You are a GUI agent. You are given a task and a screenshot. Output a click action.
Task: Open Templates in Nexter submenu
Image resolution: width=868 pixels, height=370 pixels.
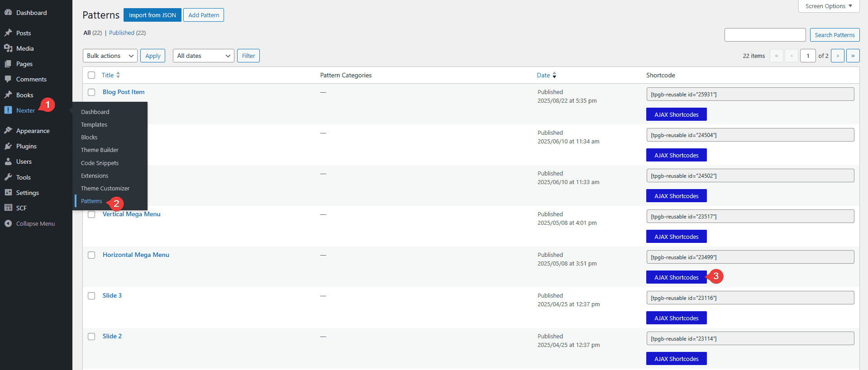[94, 124]
